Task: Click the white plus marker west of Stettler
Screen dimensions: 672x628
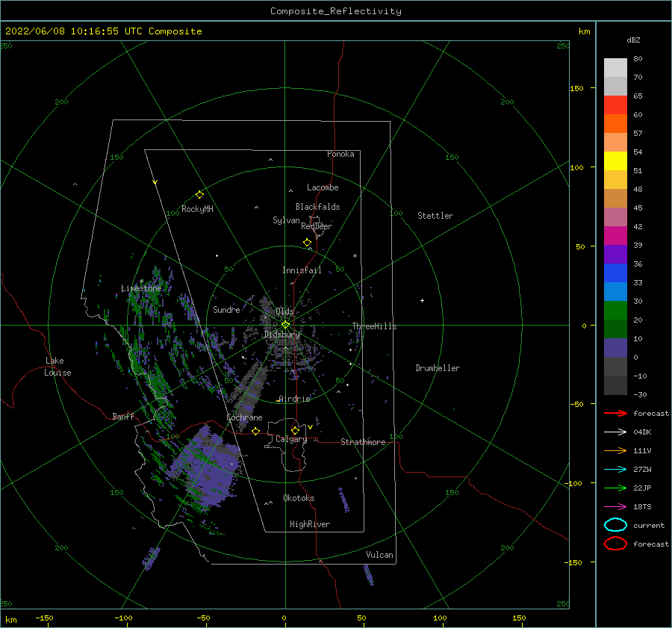Action: 422,300
